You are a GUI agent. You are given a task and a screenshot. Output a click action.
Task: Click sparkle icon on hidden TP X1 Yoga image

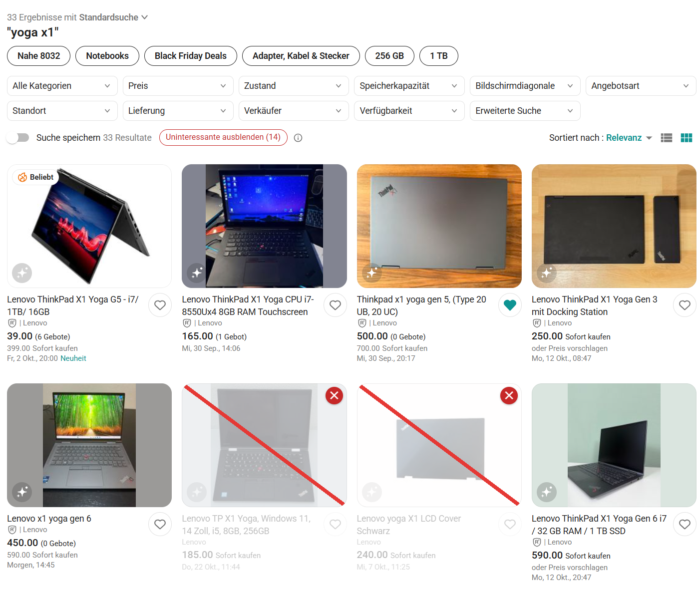click(x=197, y=492)
